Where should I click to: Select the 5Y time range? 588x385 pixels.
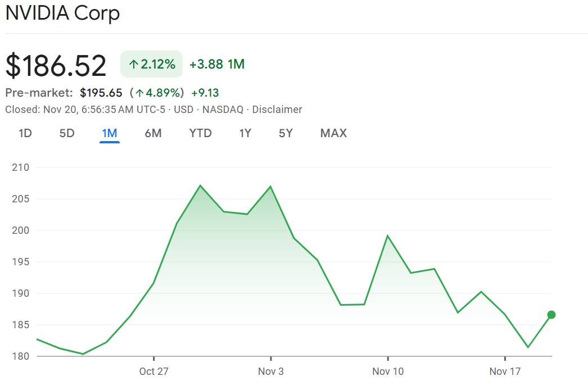[x=285, y=133]
